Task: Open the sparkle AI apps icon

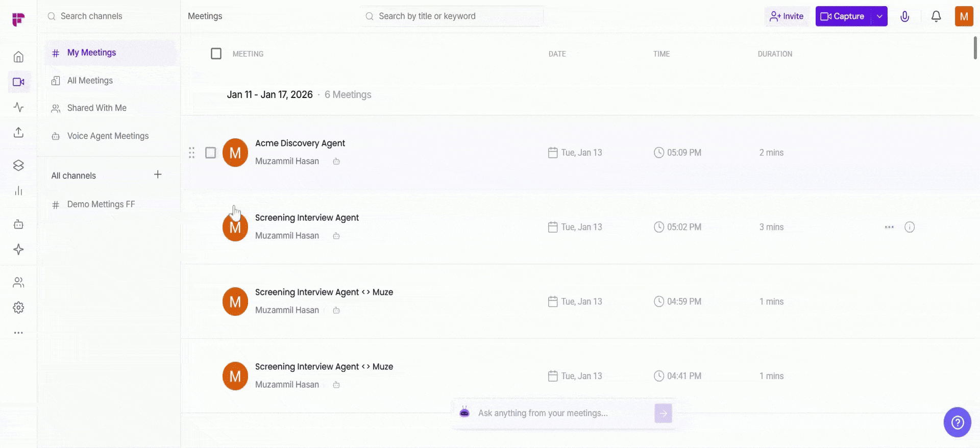Action: [18, 249]
